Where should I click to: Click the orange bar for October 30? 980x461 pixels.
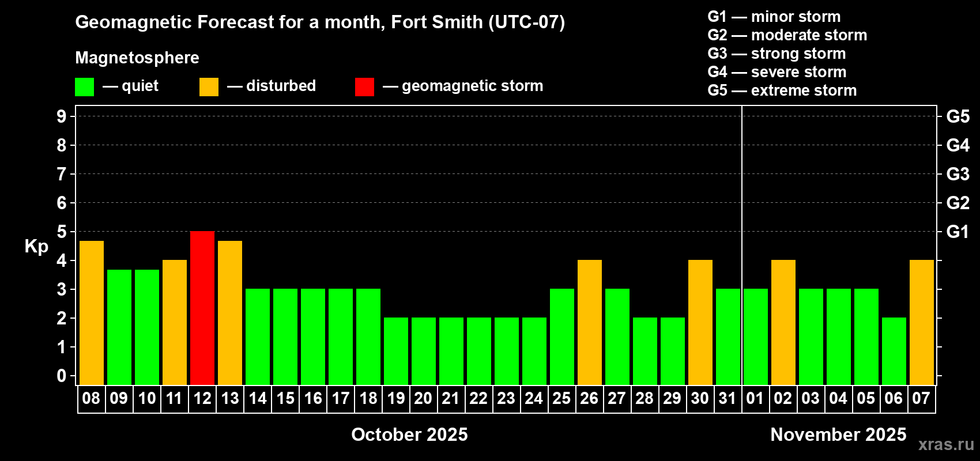pyautogui.click(x=700, y=323)
